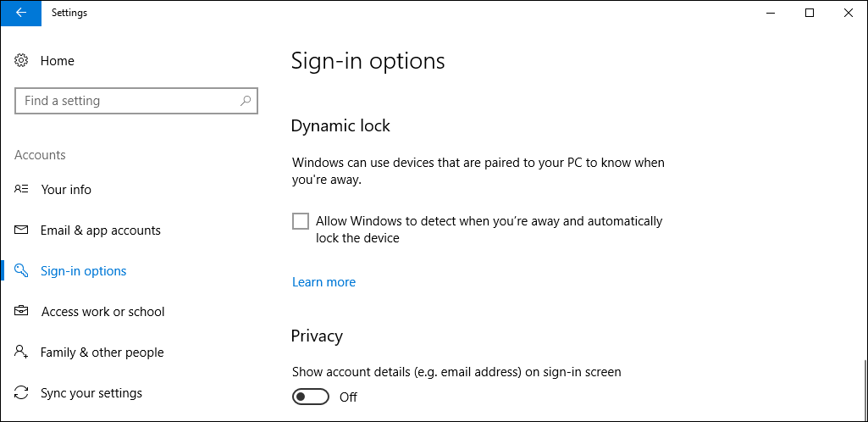The height and width of the screenshot is (422, 868).
Task: Minimize the Settings window
Action: (771, 13)
